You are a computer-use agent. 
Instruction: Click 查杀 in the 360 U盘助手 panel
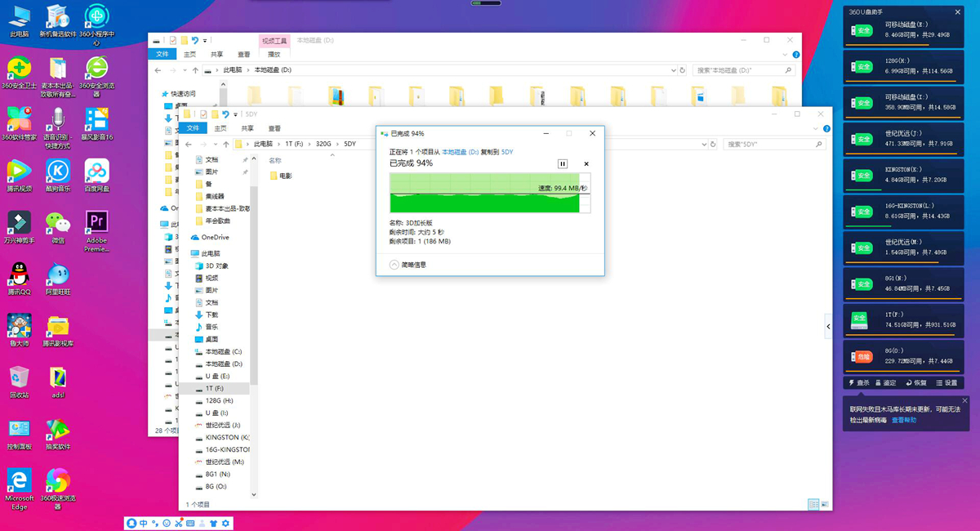pyautogui.click(x=859, y=382)
